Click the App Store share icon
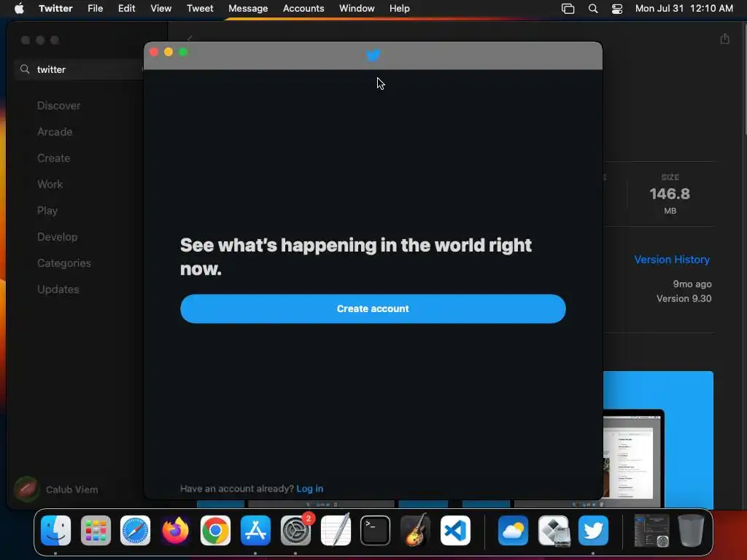 point(724,39)
